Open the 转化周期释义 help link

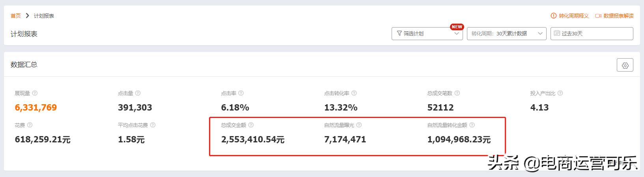[x=570, y=16]
